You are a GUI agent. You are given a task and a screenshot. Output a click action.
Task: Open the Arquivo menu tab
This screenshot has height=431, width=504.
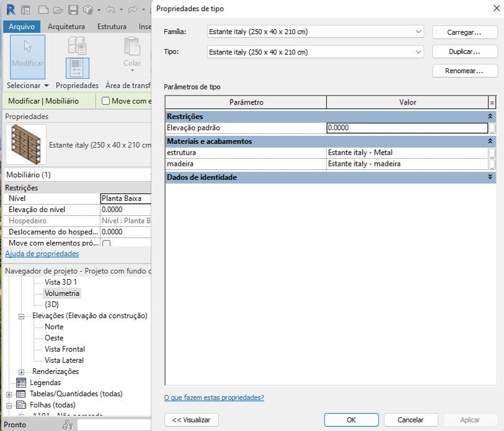coord(22,27)
